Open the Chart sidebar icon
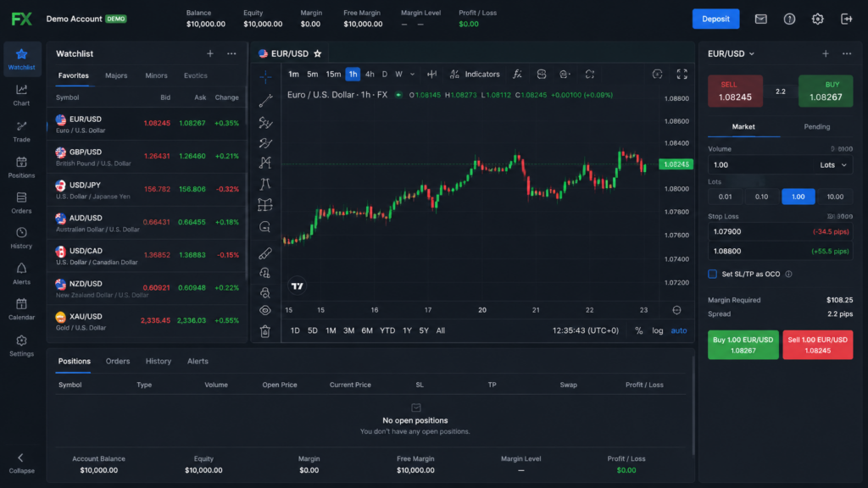This screenshot has height=488, width=868. (x=21, y=95)
